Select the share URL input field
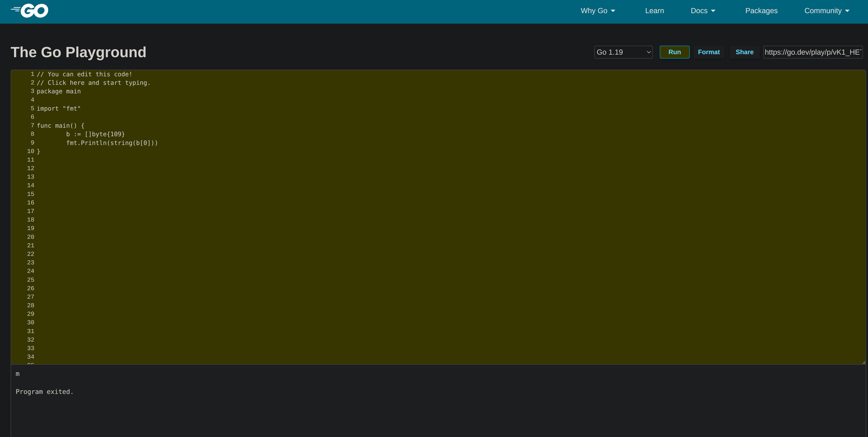Viewport: 868px width, 437px height. 813,52
